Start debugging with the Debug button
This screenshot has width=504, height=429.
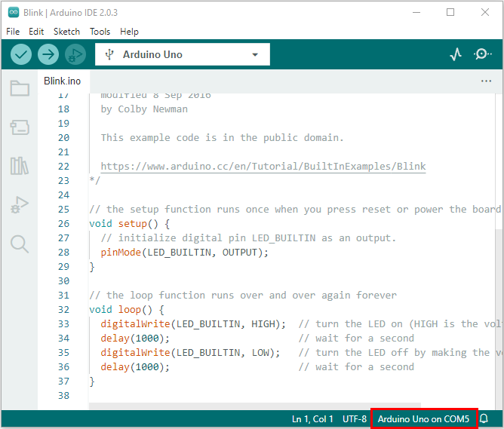pos(75,54)
